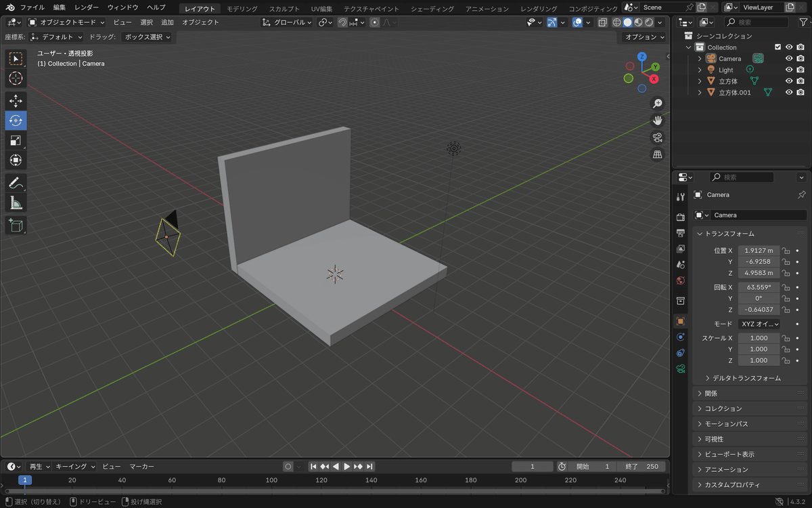
Task: Open the キーイング popover
Action: [x=75, y=467]
